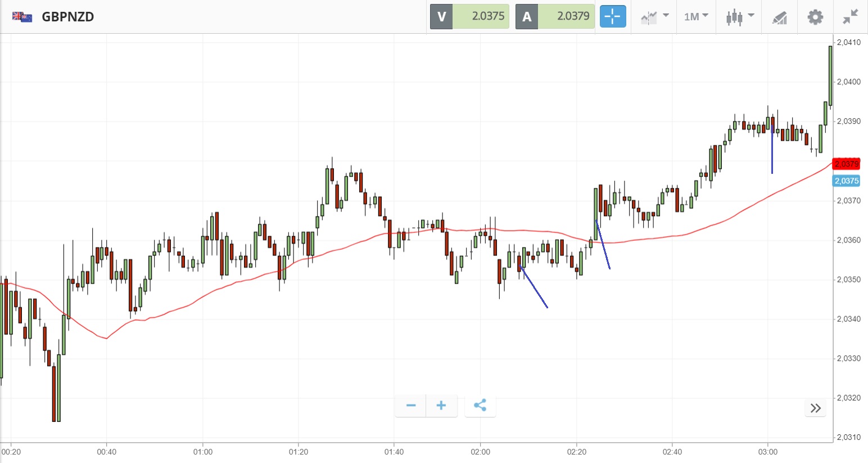Click the red 2,0379 price label

[x=846, y=164]
